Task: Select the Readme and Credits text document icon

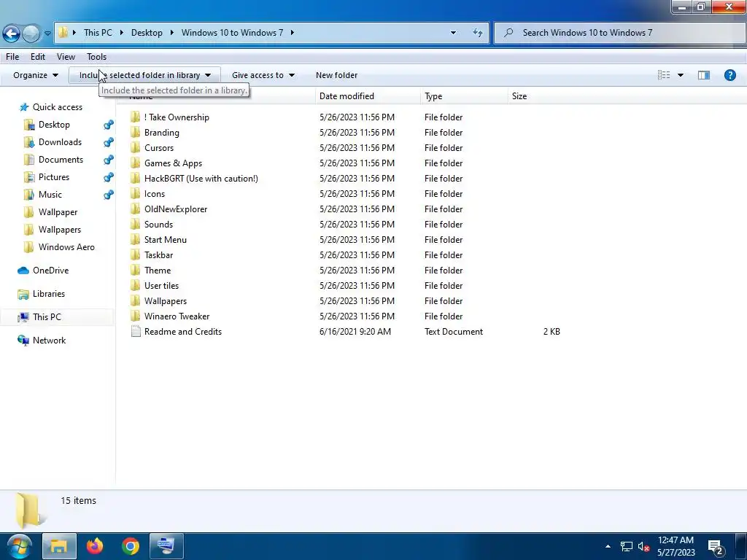Action: pos(136,332)
